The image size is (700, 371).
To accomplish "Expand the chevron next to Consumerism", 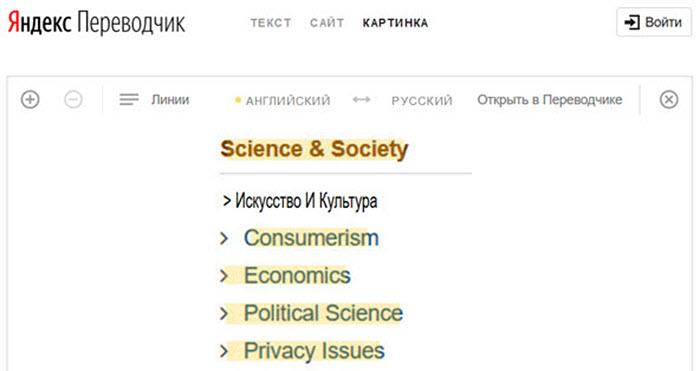I will 224,238.
